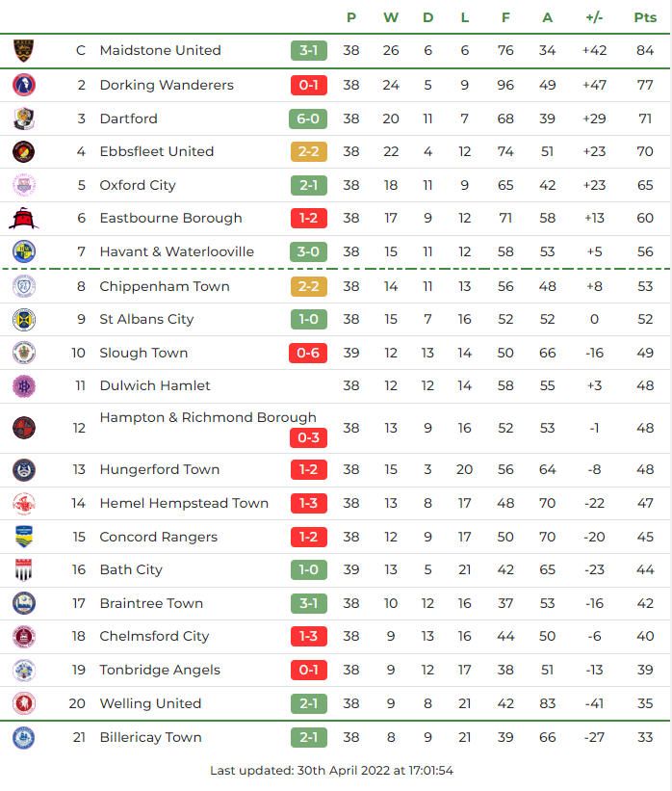Click the Havant & Waterlooville badge
The image size is (672, 791).
tap(23, 251)
